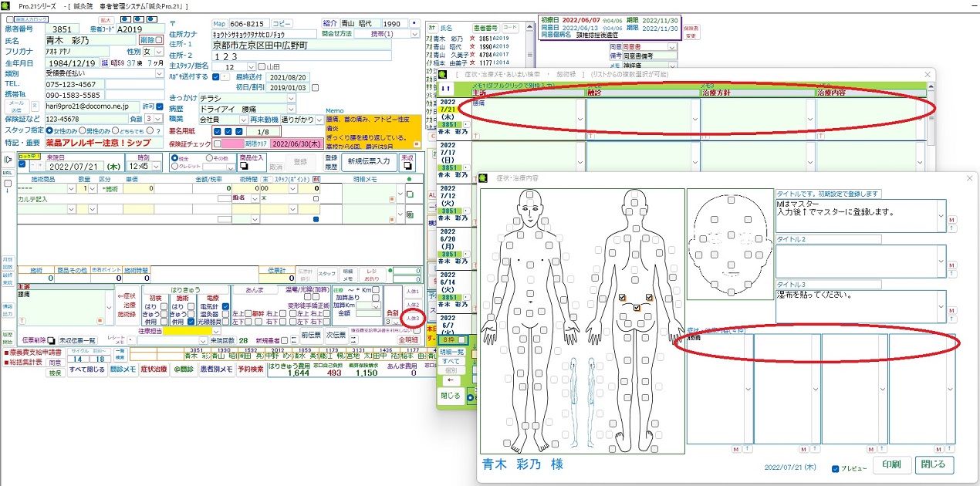Click the TEL field showing 075-123-4567
The image size is (980, 486).
point(73,85)
